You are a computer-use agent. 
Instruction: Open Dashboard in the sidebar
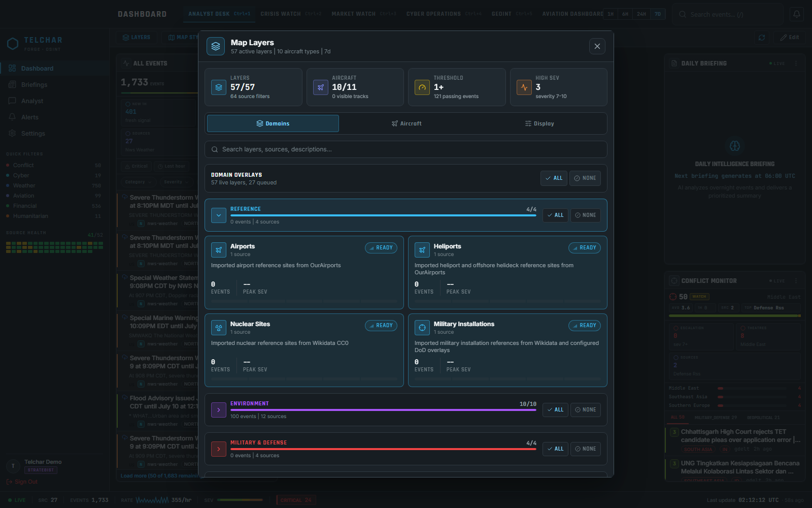click(55, 69)
